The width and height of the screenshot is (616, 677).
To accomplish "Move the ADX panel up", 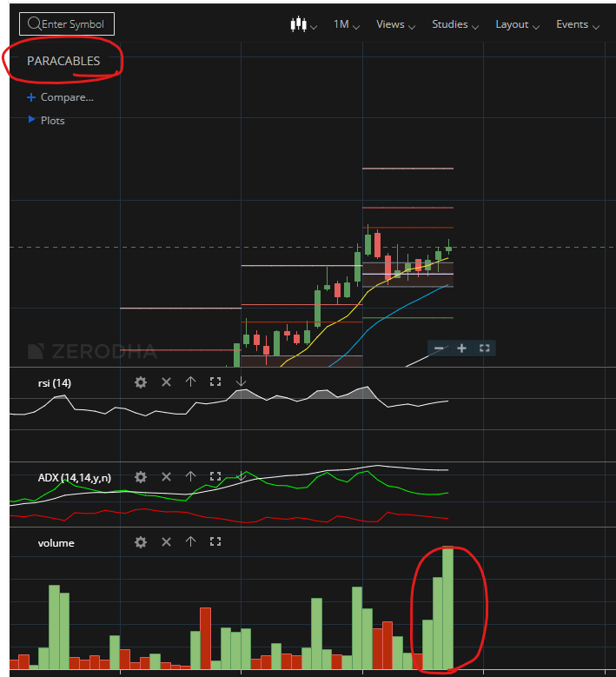I will (x=190, y=476).
